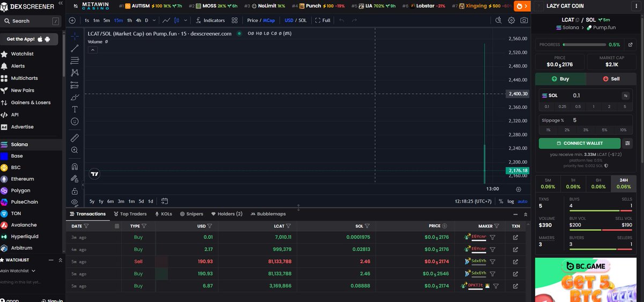Switch to the Holders (2) tab

[226, 213]
